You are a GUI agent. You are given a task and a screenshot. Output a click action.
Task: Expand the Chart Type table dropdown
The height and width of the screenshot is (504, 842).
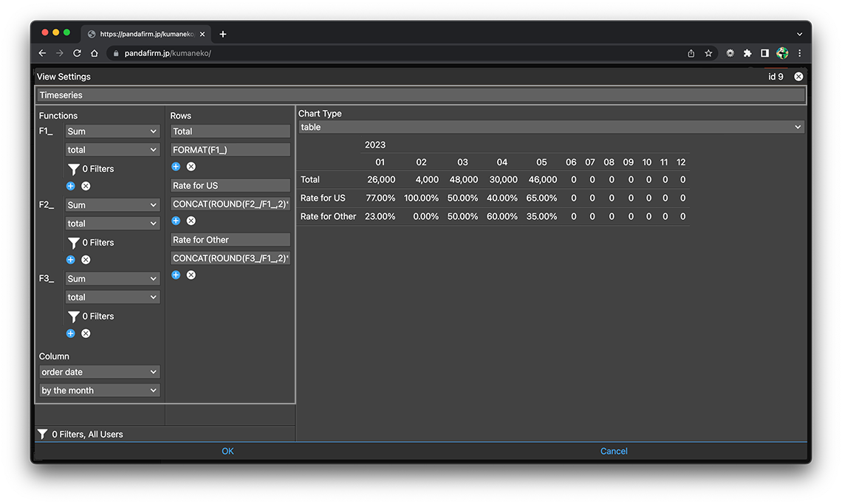coord(550,127)
